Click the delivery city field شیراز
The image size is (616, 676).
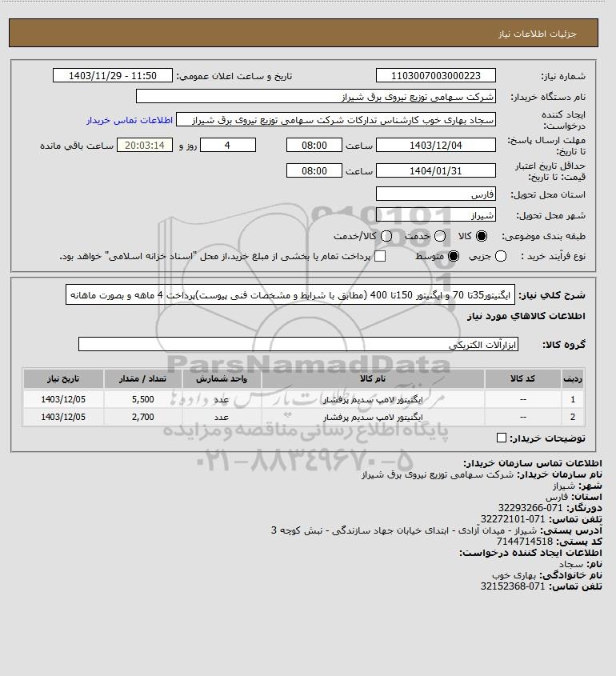[x=436, y=214]
